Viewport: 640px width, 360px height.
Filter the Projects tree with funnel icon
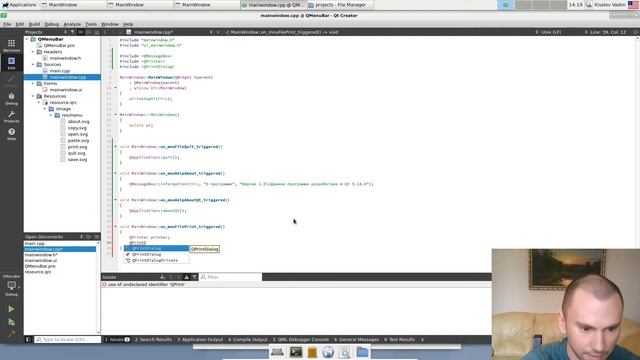tap(72, 32)
